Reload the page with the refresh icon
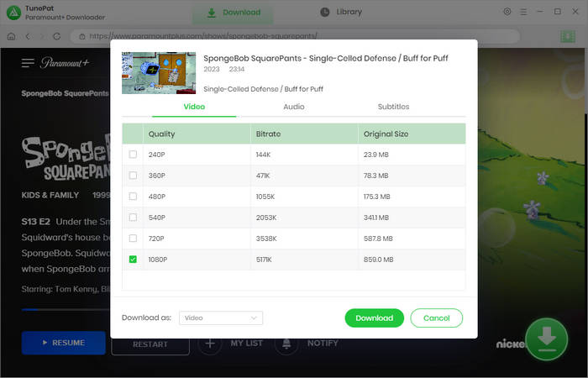This screenshot has height=378, width=588. [59, 36]
